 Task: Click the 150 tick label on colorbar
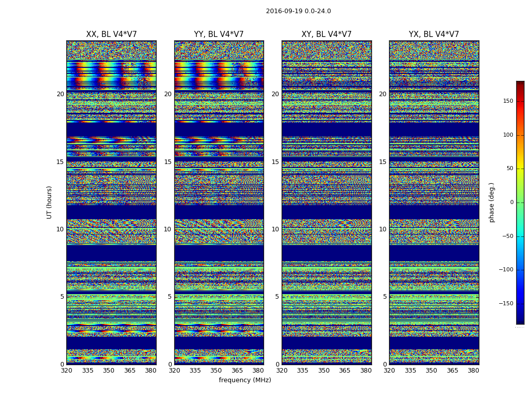pos(508,101)
